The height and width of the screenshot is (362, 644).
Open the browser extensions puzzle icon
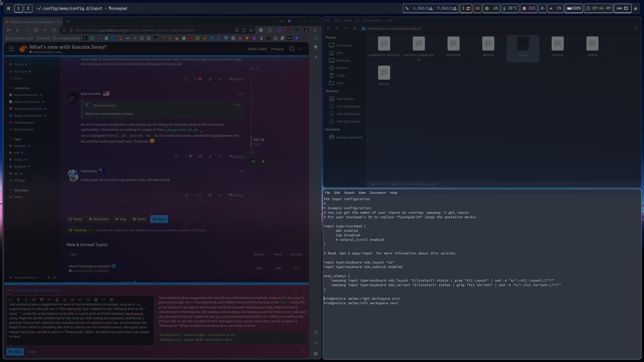(270, 30)
